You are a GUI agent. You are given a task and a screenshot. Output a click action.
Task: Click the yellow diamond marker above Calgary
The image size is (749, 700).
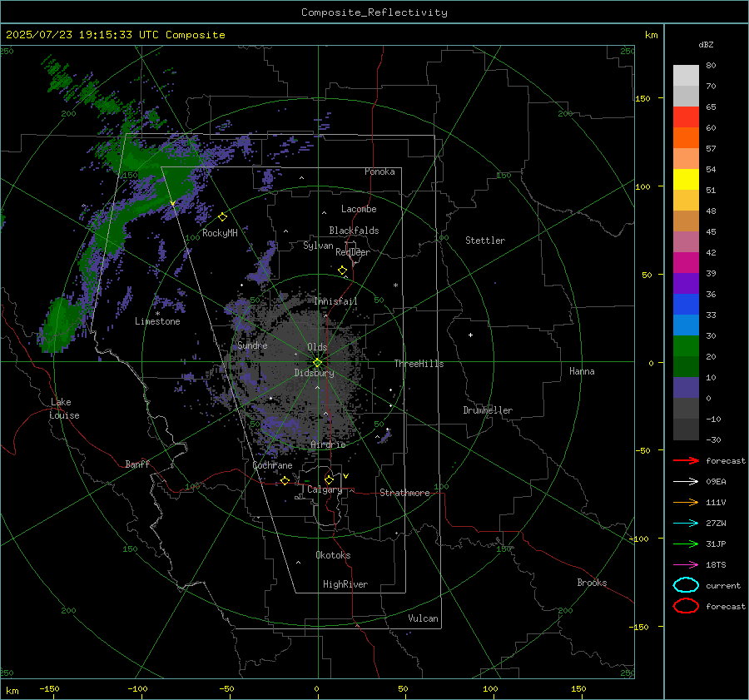point(329,479)
